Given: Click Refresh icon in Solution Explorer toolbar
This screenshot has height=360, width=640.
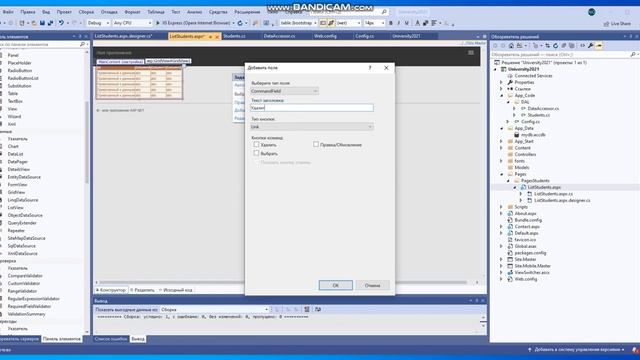Looking at the screenshot, I should pyautogui.click(x=555, y=46).
